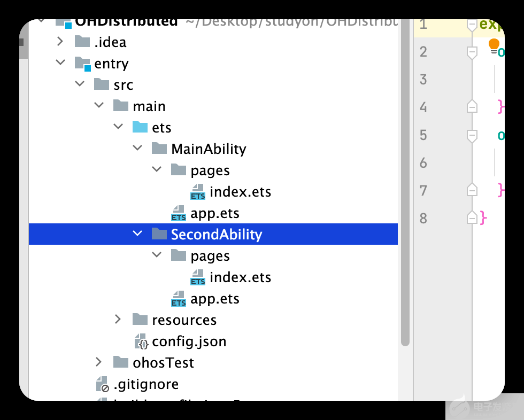Click the ohosTest folder icon
The height and width of the screenshot is (420, 524).
point(121,362)
